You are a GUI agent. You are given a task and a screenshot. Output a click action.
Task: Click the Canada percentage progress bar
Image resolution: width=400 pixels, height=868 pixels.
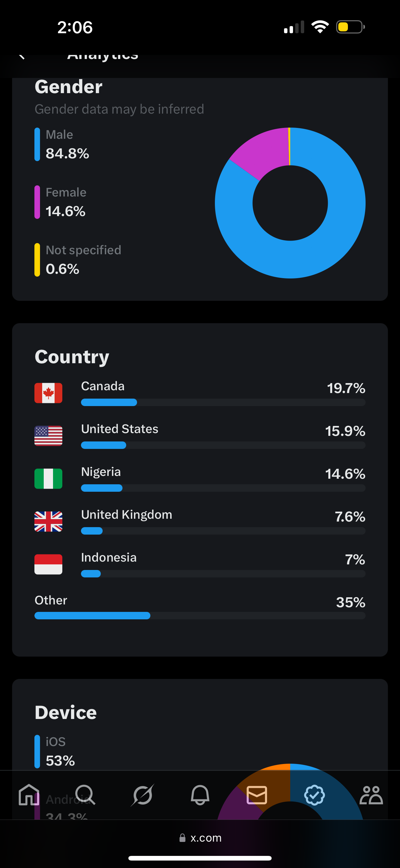(223, 402)
